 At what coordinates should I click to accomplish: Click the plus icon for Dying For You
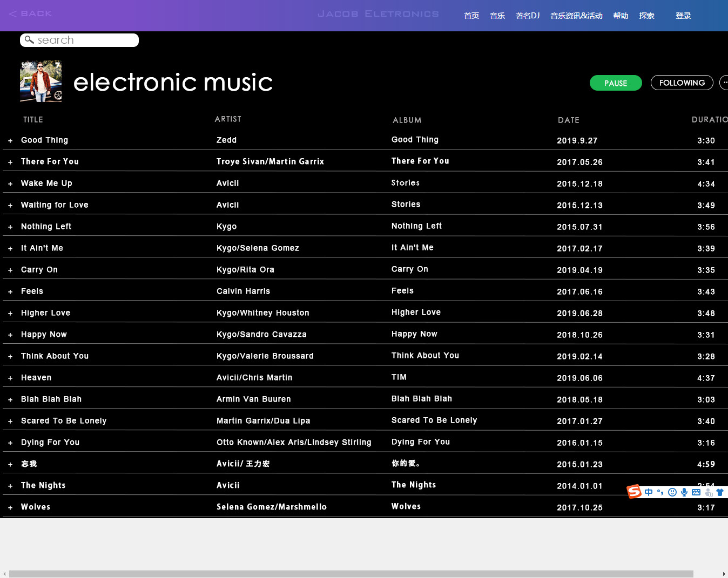click(x=10, y=443)
